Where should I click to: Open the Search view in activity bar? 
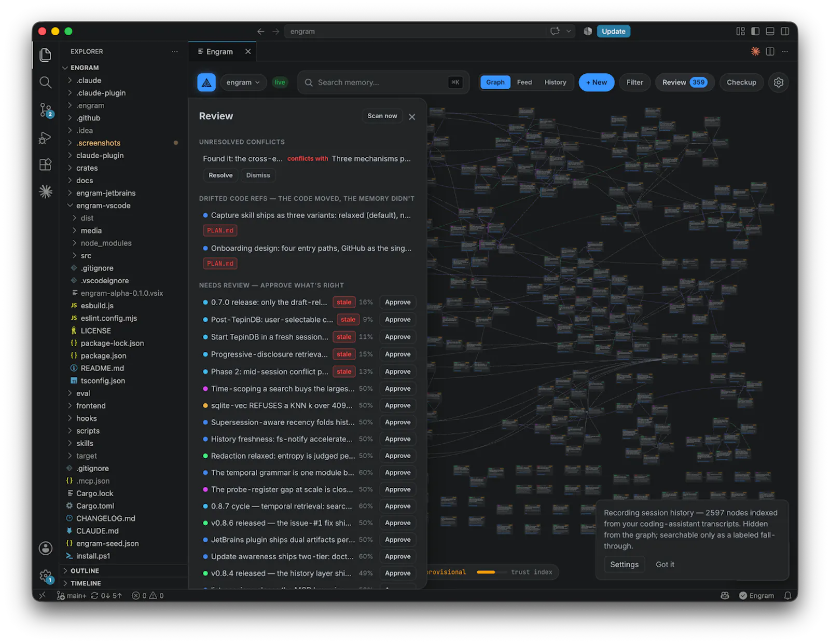click(46, 82)
